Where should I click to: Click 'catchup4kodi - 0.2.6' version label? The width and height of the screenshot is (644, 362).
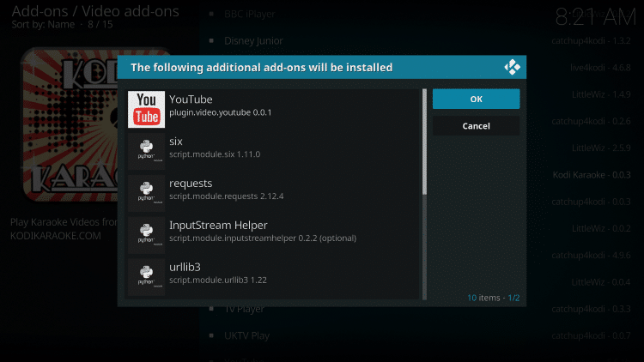click(x=591, y=121)
